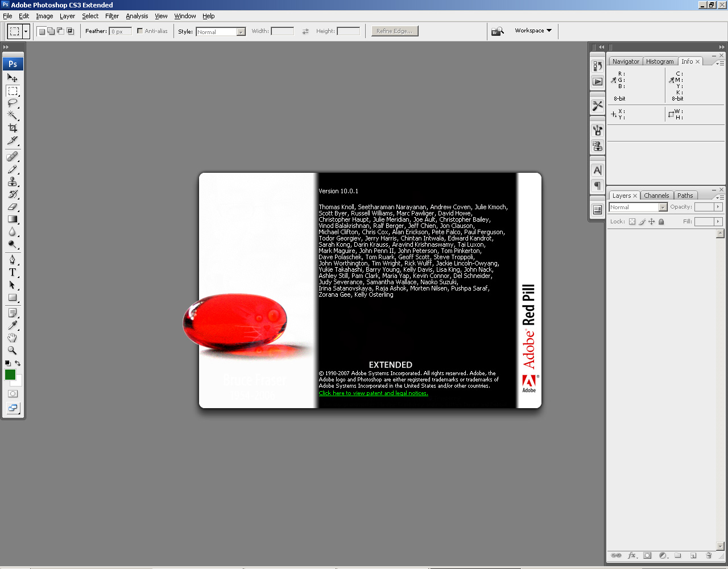Open the Brushes panel icon
The width and height of the screenshot is (728, 569).
[597, 130]
